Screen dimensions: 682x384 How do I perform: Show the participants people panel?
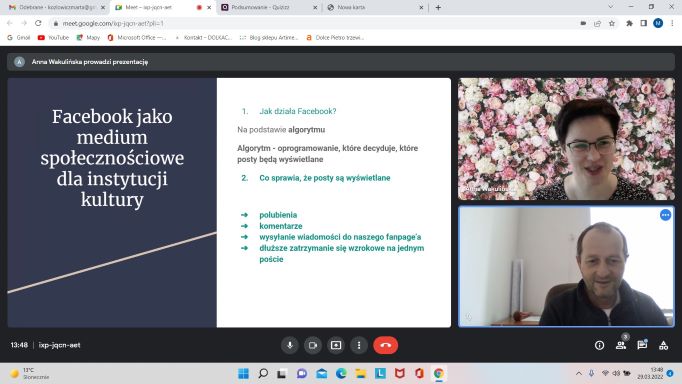621,345
